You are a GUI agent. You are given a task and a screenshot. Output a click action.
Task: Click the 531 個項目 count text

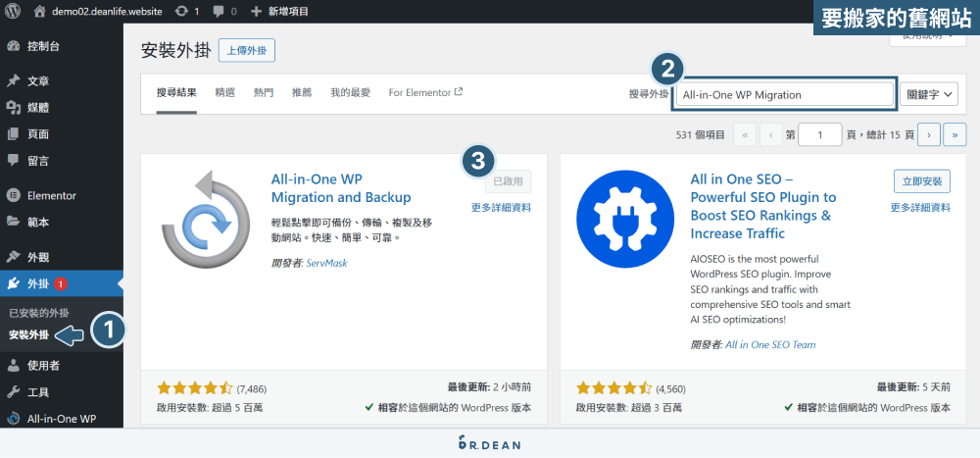click(700, 134)
